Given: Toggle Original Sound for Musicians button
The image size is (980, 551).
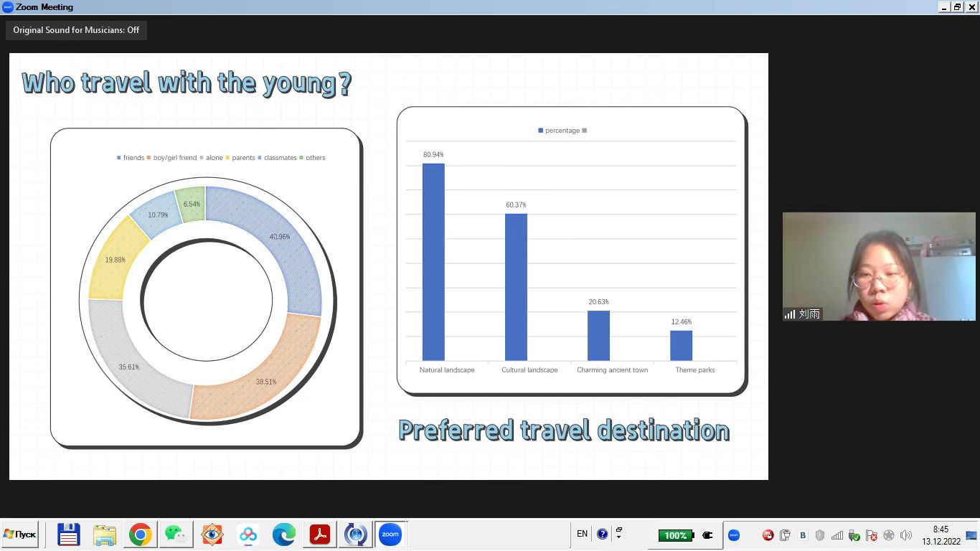Looking at the screenshot, I should pos(76,30).
